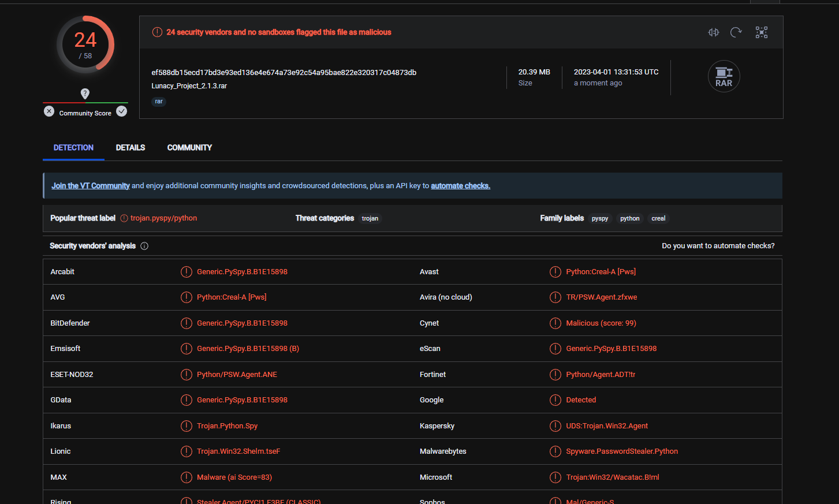
Task: Click Kaspersky's result UDS:Trojan.Win32.Agent
Action: coord(607,426)
